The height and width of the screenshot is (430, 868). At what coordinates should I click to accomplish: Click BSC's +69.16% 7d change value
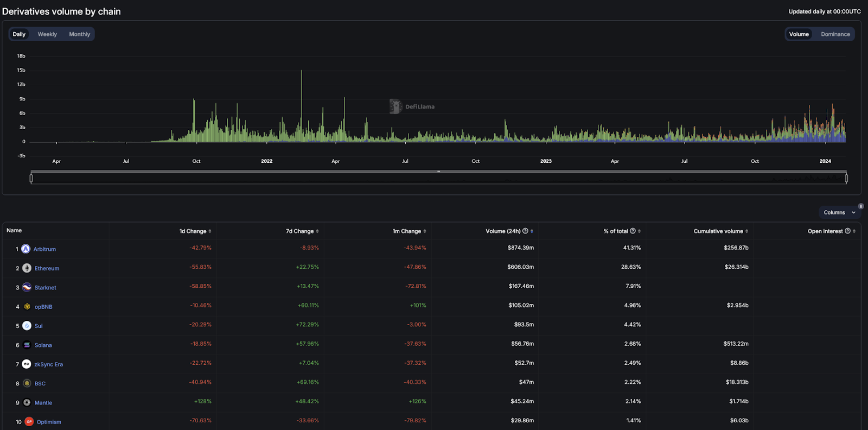point(308,382)
